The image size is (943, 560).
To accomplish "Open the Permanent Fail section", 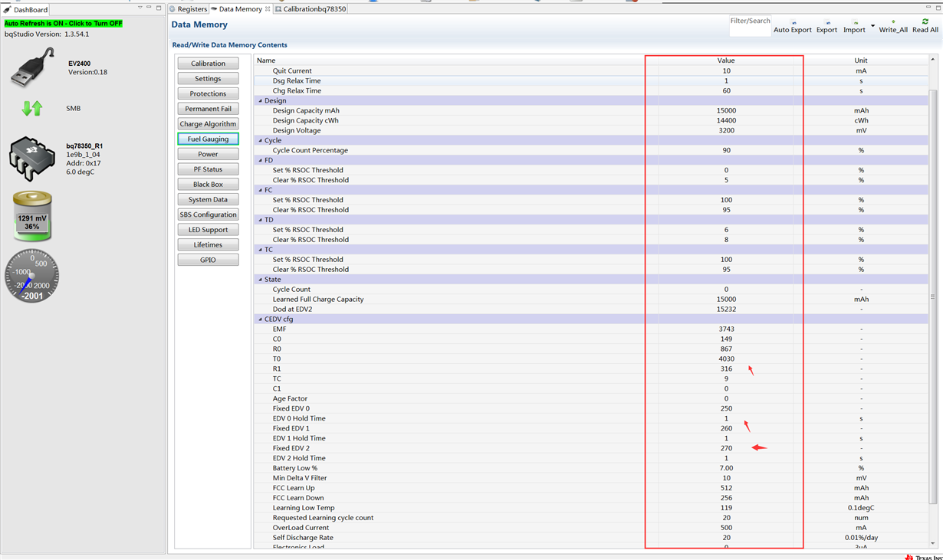I will pos(208,109).
